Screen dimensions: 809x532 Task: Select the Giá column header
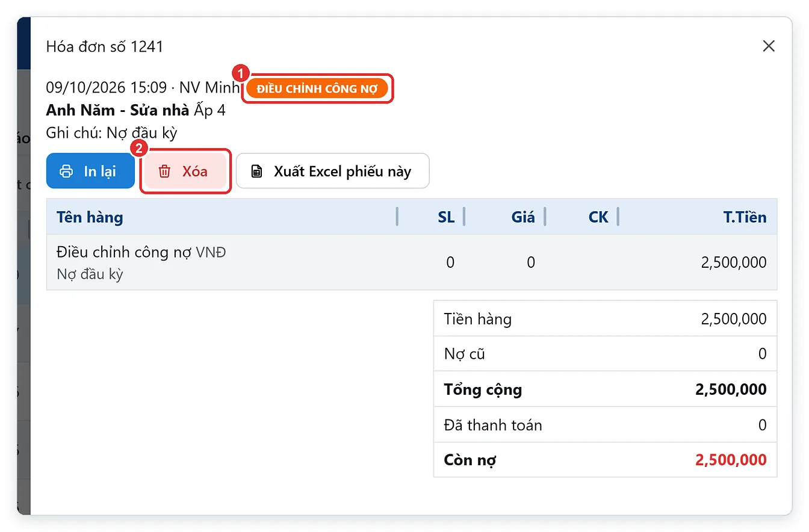click(523, 217)
